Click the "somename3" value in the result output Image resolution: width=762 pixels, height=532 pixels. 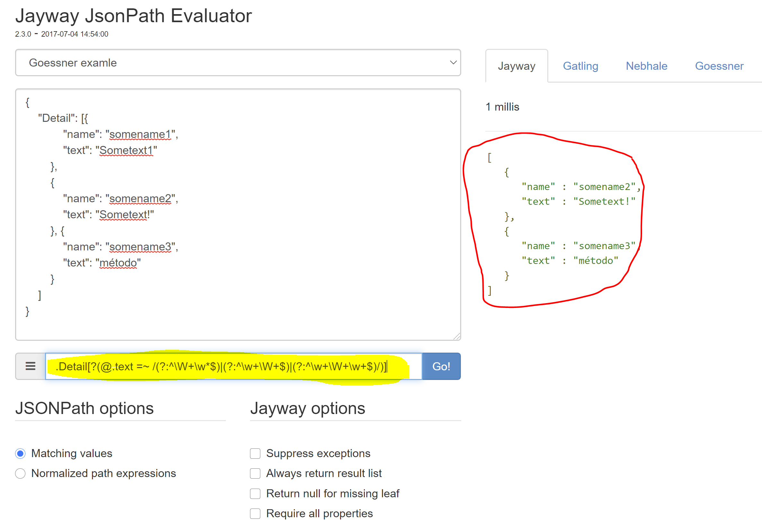pos(604,246)
